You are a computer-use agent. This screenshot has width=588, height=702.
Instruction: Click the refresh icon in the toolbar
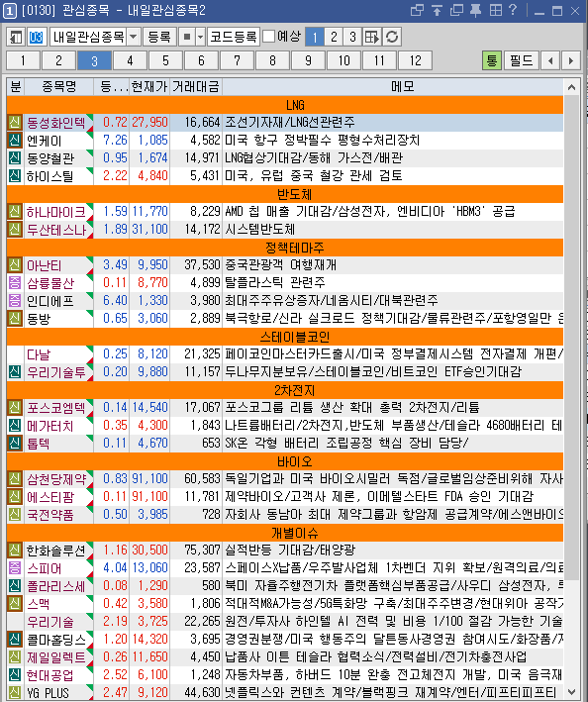tap(392, 37)
